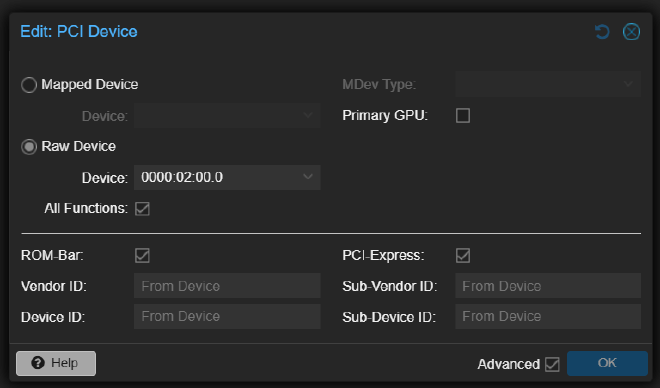This screenshot has height=388, width=660.
Task: Click the Vendor ID input field
Action: tap(227, 286)
